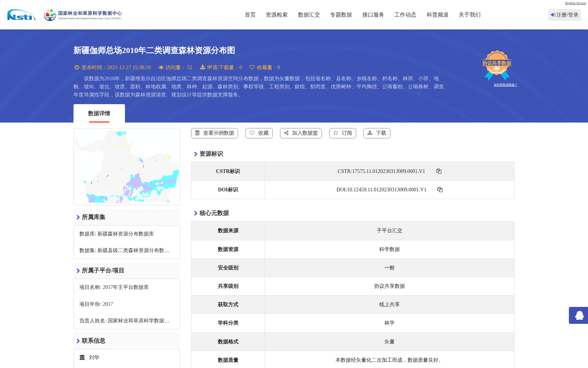Click the eye icon beside 访问量
The width and height of the screenshot is (588, 368).
[161, 67]
